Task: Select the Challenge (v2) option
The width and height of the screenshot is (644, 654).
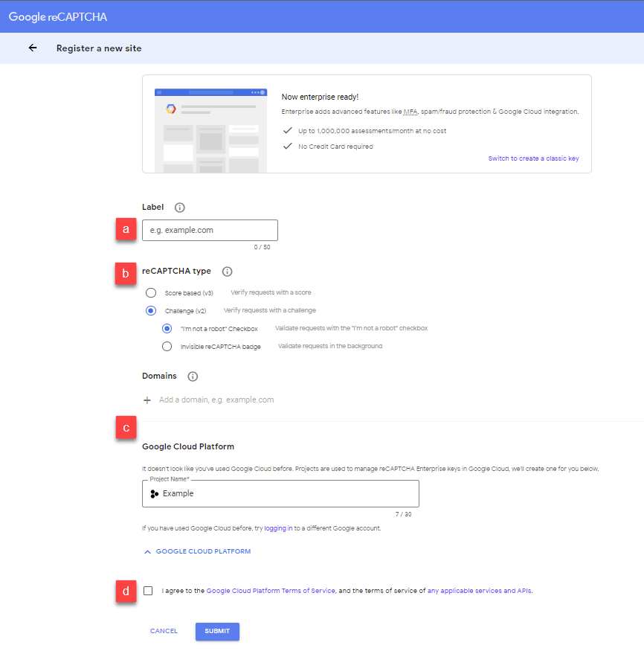Action: pyautogui.click(x=151, y=310)
